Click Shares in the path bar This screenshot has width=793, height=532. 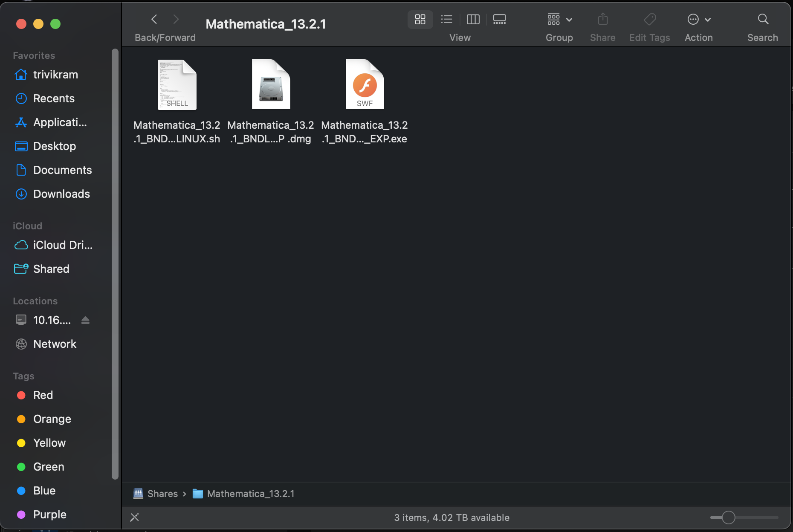coord(162,494)
